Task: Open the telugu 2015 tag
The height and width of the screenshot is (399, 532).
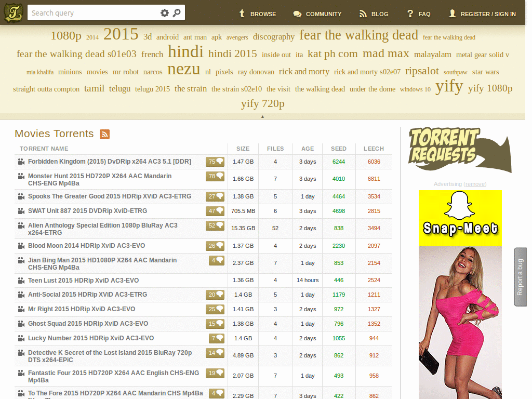Action: tap(152, 89)
